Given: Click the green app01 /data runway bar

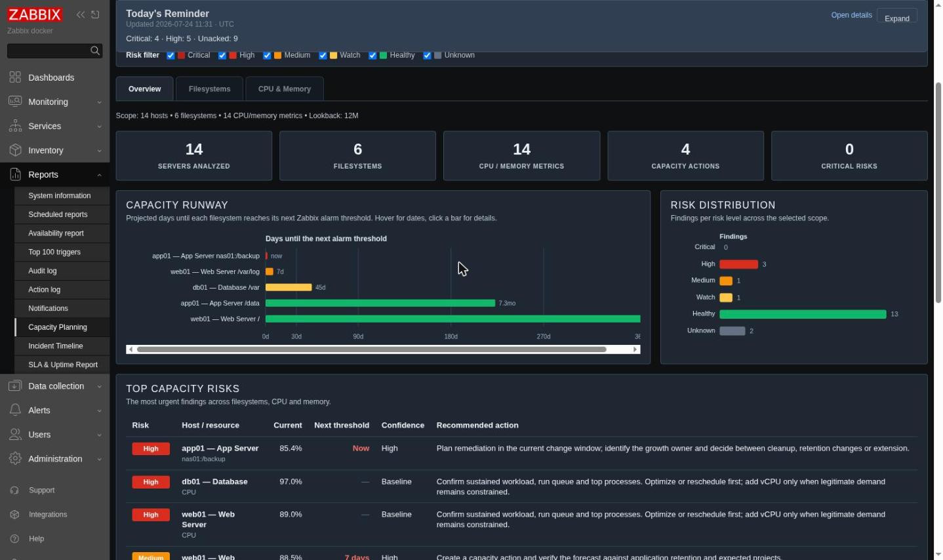Looking at the screenshot, I should coord(380,303).
